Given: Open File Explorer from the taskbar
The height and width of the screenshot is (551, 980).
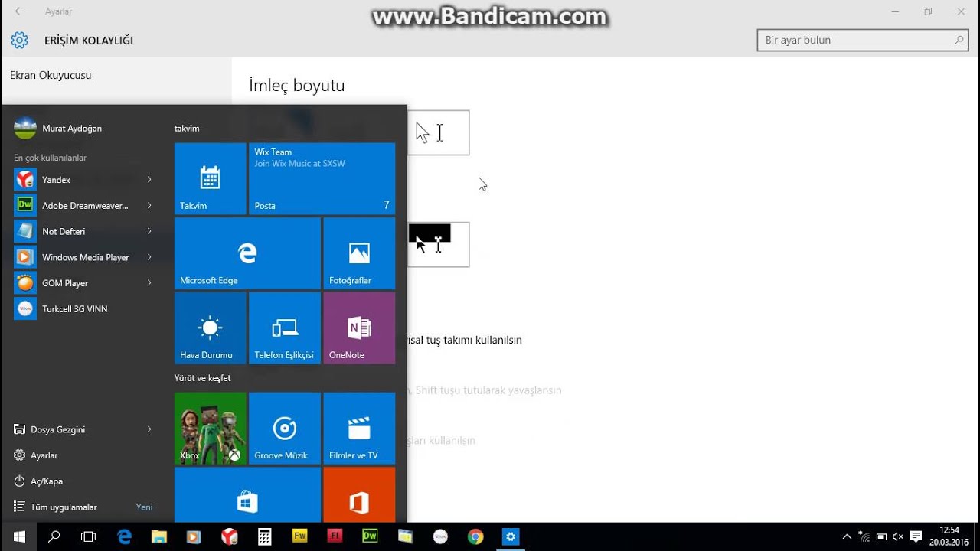Looking at the screenshot, I should click(159, 537).
